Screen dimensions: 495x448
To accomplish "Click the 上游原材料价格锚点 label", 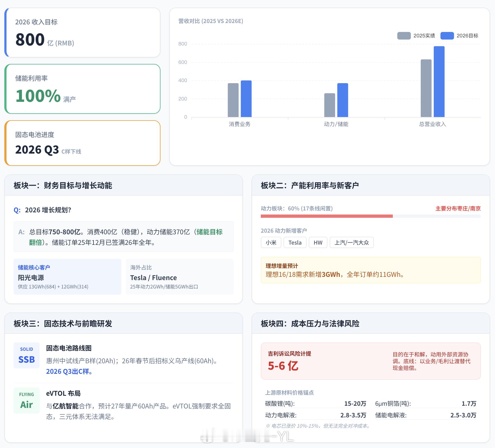I will [290, 393].
